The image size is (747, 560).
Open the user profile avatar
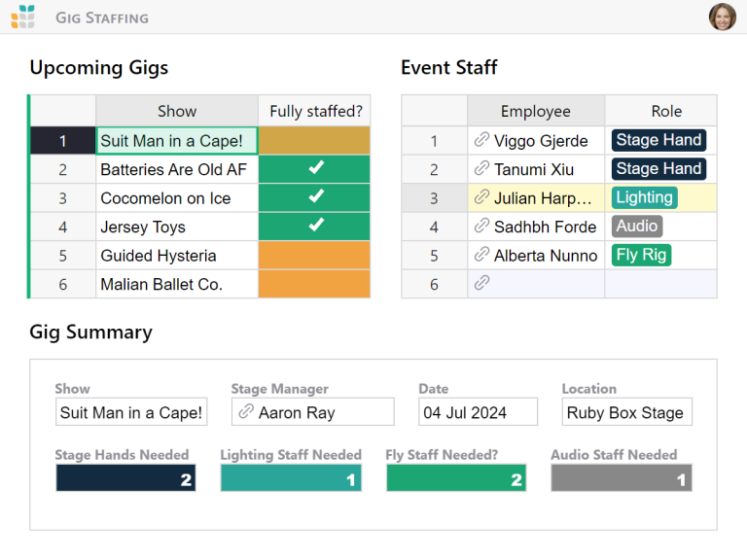point(722,17)
